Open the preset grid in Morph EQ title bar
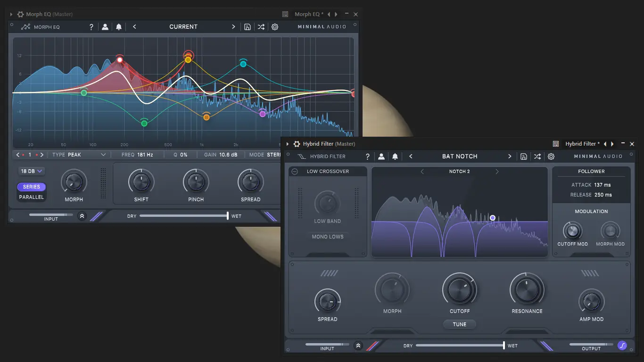This screenshot has height=362, width=644. [285, 14]
